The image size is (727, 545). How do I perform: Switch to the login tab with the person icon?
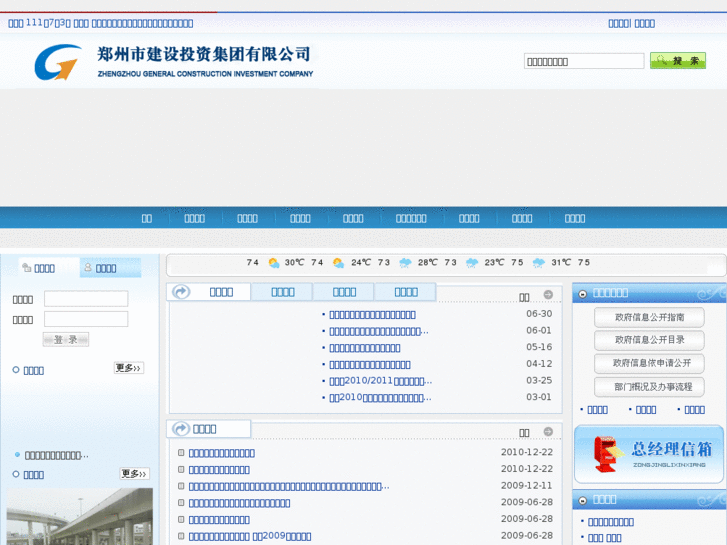click(110, 268)
